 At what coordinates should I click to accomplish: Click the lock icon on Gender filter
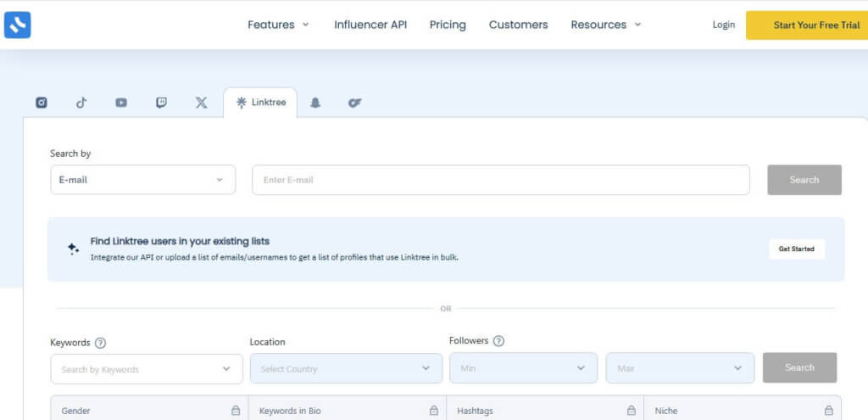click(x=236, y=411)
